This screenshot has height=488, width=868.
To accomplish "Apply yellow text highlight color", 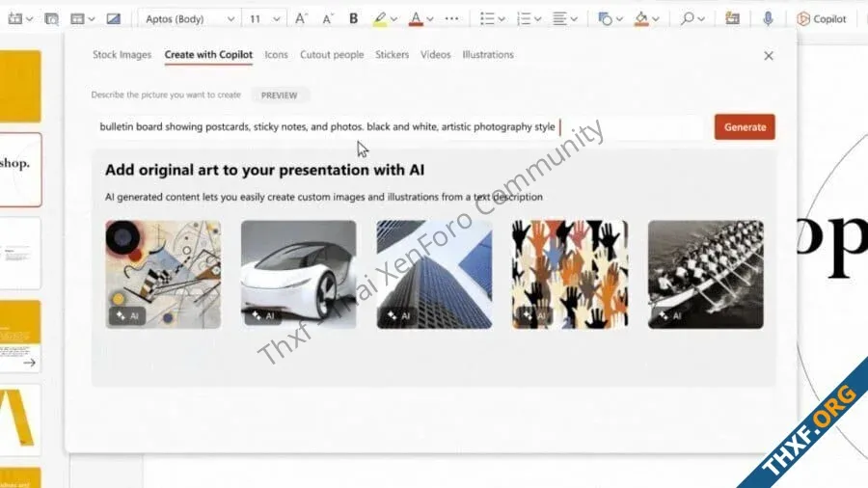I will [380, 19].
